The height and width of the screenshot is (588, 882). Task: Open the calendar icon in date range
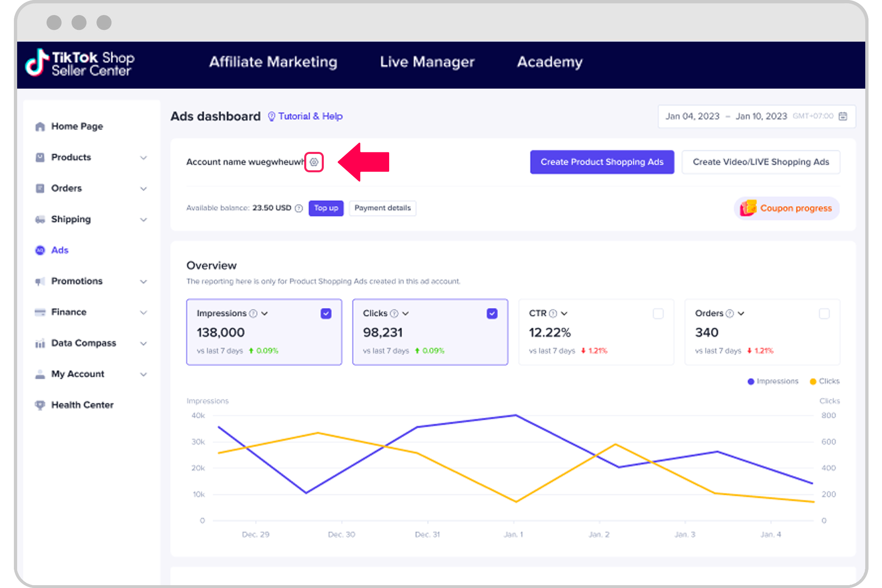(842, 116)
